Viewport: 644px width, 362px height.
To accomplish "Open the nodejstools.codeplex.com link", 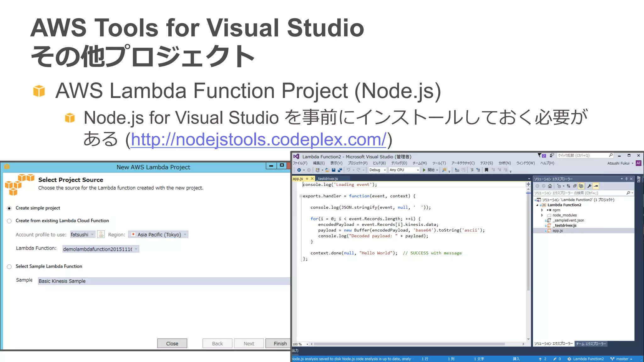I will point(258,140).
